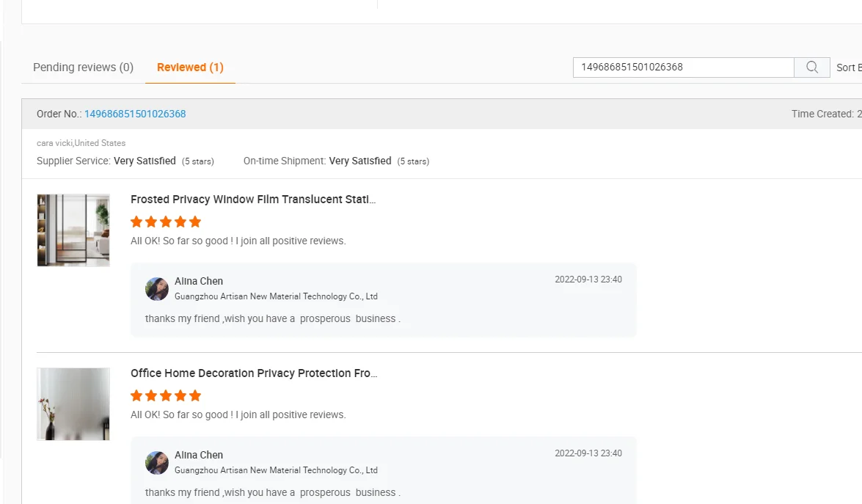Open the Frosted Privacy Window Film thumbnail
862x504 pixels.
(x=73, y=230)
